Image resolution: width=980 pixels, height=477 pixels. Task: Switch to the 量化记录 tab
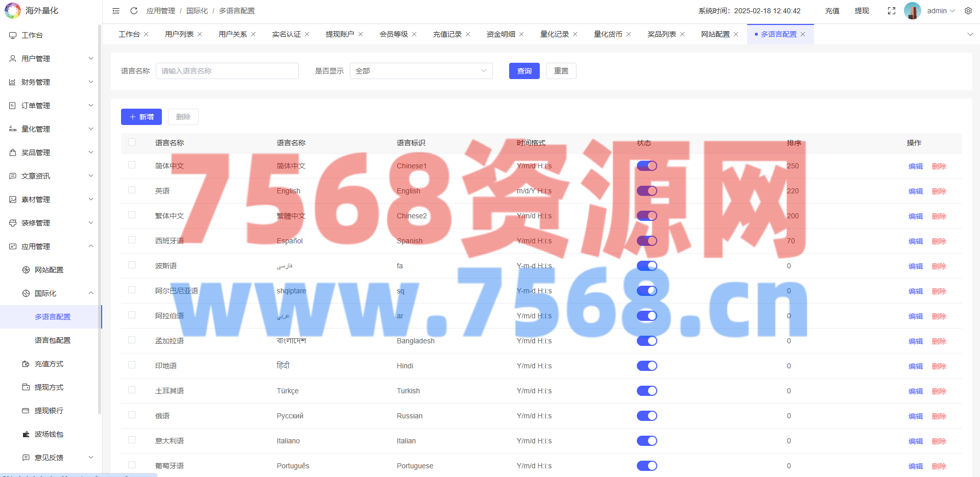click(x=554, y=34)
